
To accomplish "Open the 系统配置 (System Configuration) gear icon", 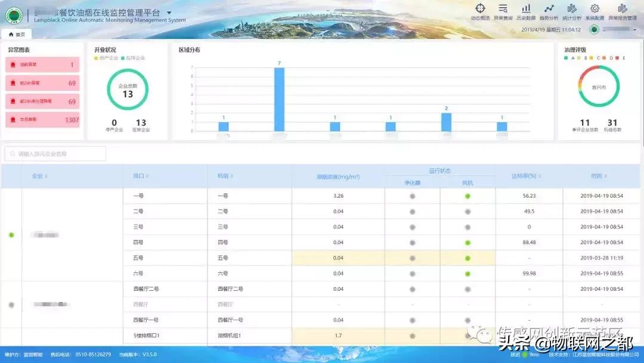I will pyautogui.click(x=594, y=12).
